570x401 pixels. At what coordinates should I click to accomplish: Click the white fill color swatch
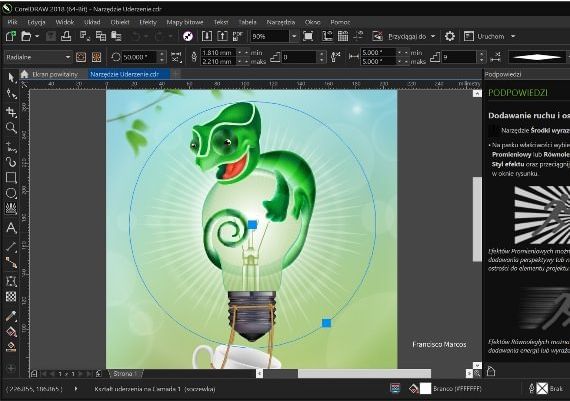(426, 389)
